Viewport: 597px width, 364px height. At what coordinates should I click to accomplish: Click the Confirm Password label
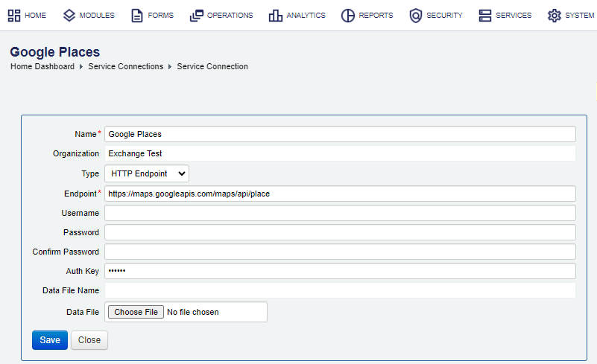point(66,252)
